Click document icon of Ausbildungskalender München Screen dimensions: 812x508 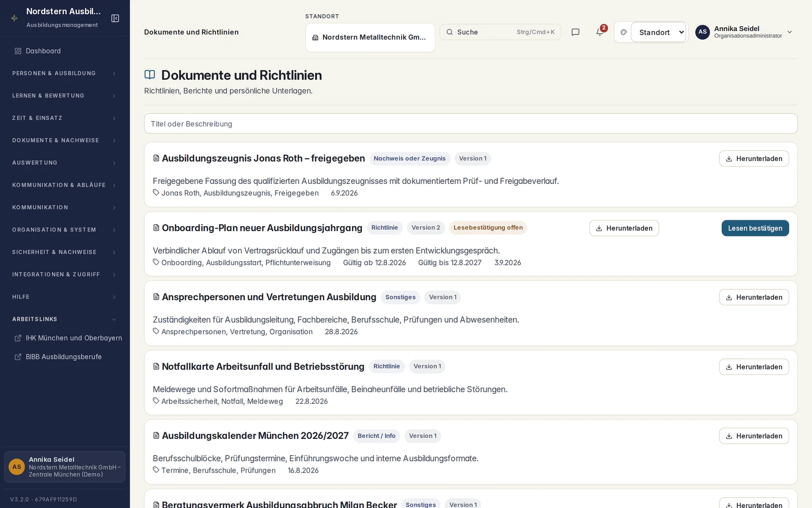156,436
